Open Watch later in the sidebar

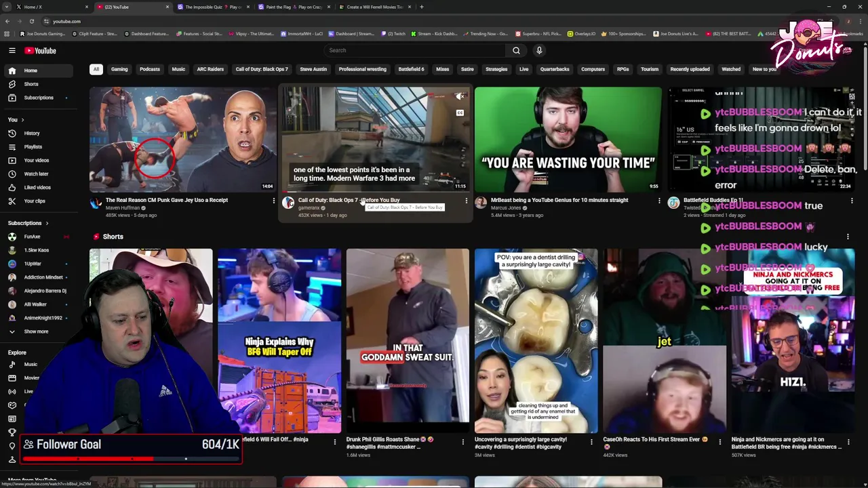[x=38, y=174]
